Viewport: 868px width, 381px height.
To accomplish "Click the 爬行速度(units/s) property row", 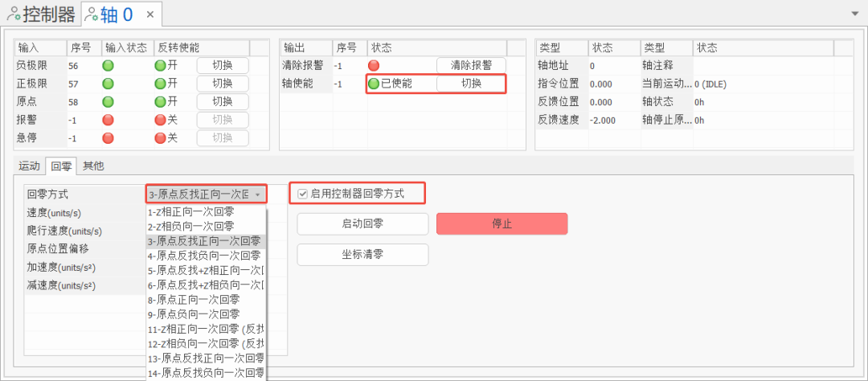I will point(86,231).
